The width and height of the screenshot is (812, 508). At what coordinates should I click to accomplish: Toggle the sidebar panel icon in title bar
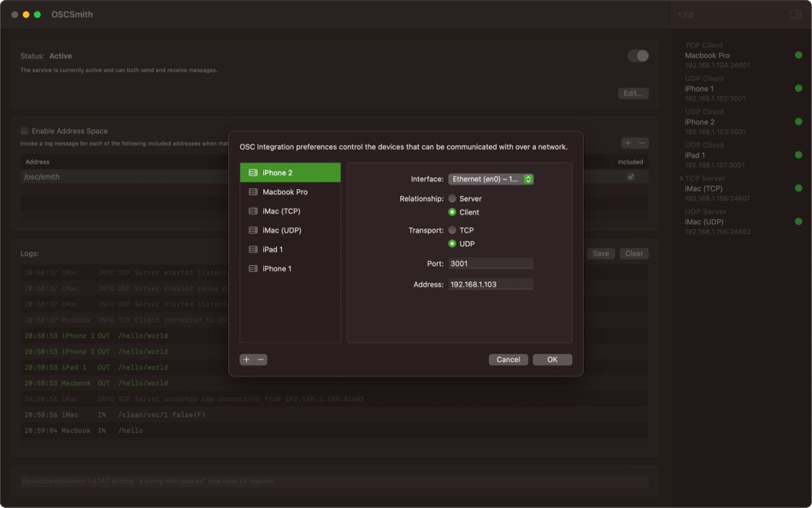coord(796,15)
